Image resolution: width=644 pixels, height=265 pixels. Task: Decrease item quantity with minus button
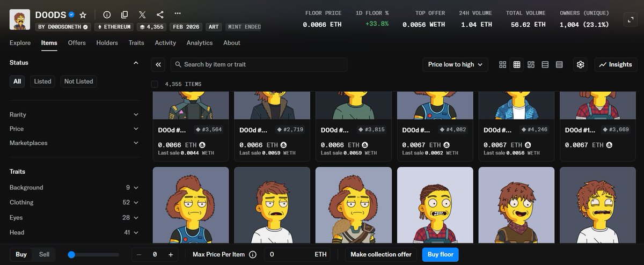139,254
